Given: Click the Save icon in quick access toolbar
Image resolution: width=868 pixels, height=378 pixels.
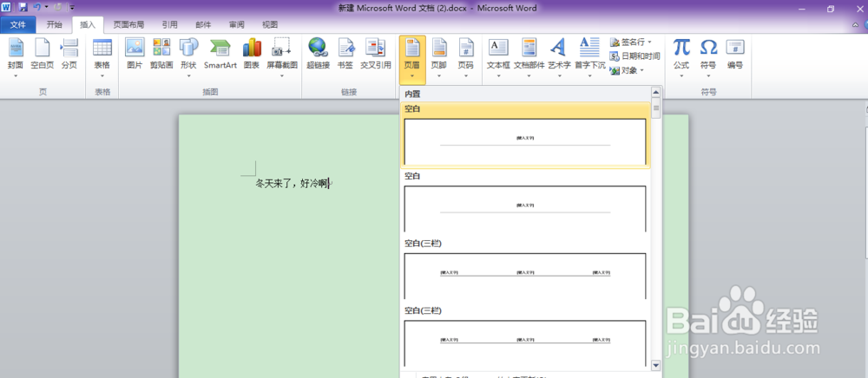Looking at the screenshot, I should coord(23,8).
